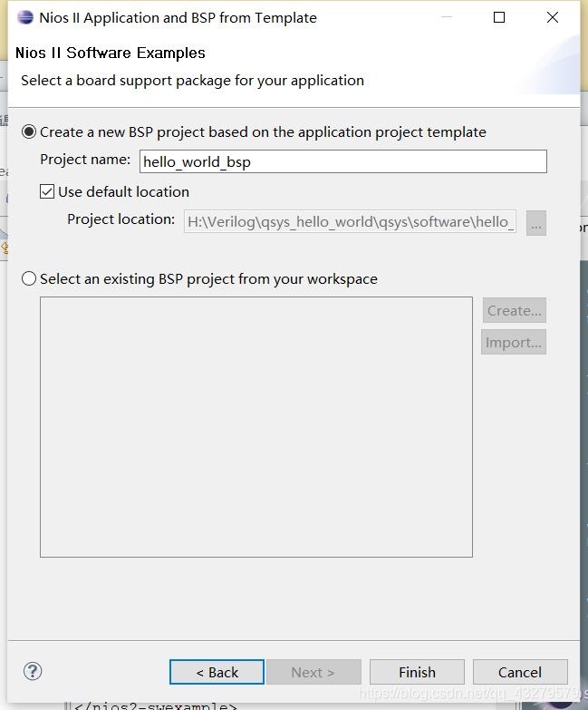588x710 pixels.
Task: Click Finish to create the project
Action: 417,672
